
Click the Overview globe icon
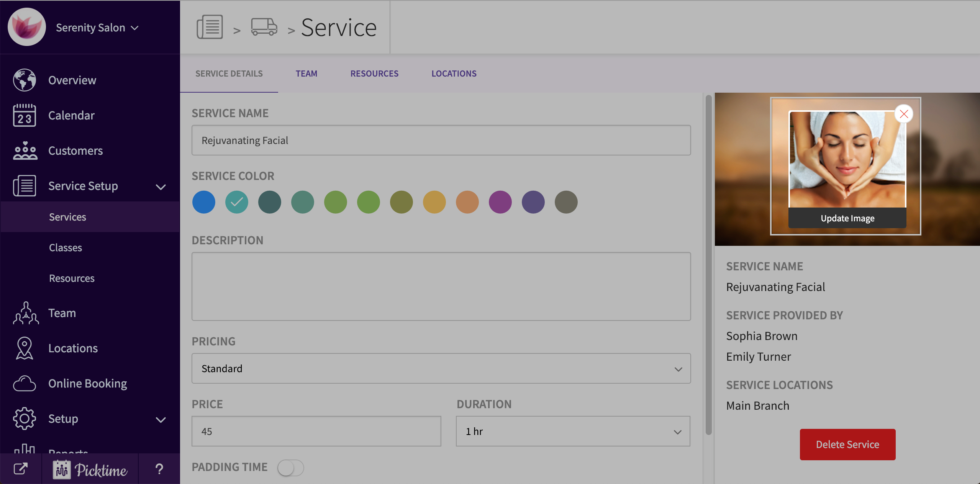pyautogui.click(x=25, y=80)
